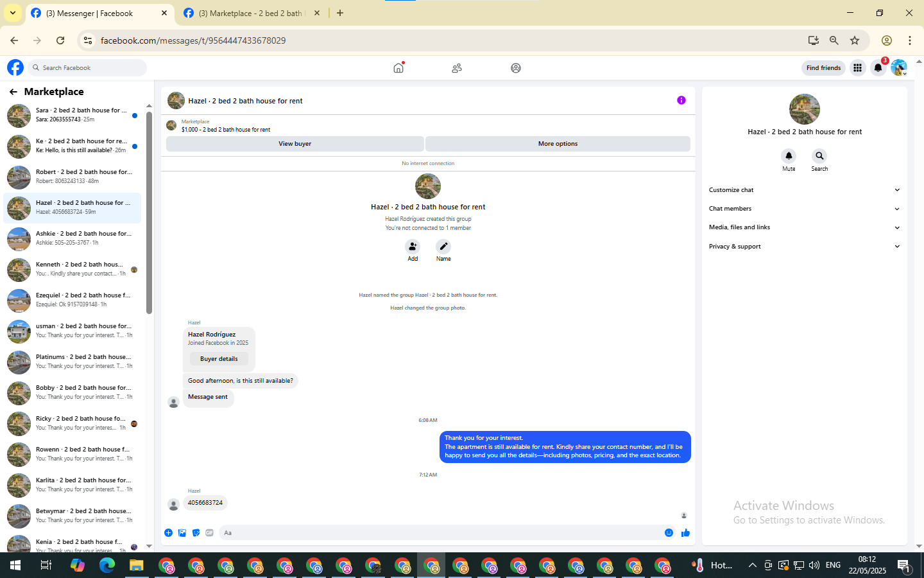Click the Find friends button
Image resolution: width=924 pixels, height=578 pixels.
(x=823, y=67)
